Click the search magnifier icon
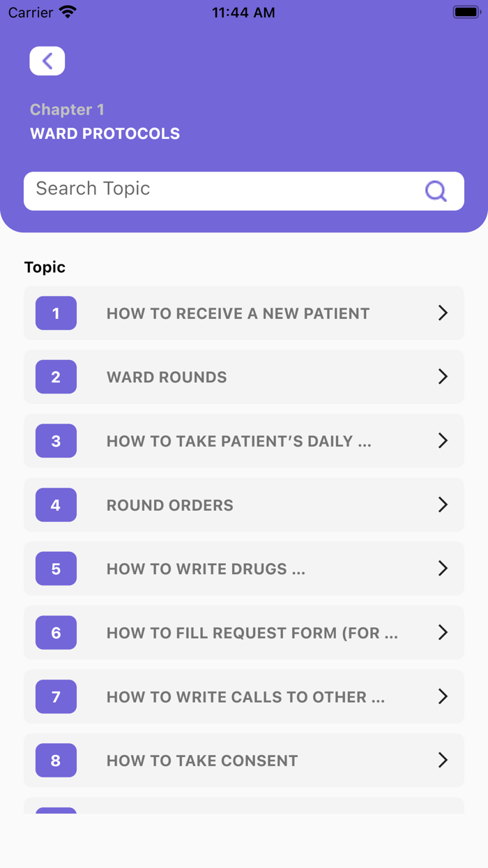488x868 pixels. pos(436,190)
